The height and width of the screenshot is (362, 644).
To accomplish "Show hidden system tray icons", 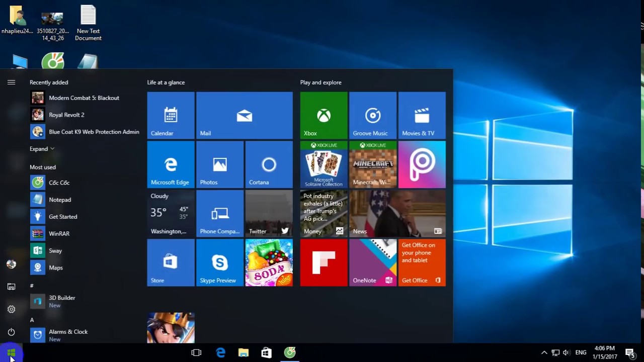I will (x=544, y=353).
